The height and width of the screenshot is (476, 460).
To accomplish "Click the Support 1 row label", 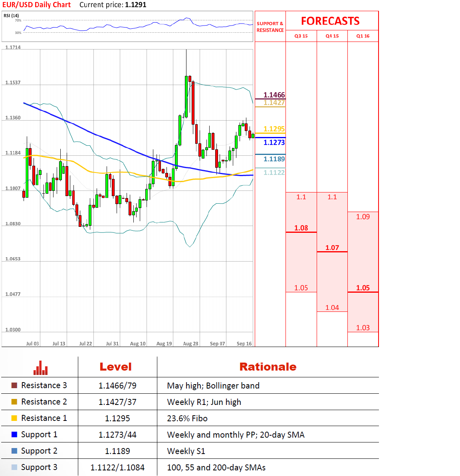I will [x=39, y=435].
